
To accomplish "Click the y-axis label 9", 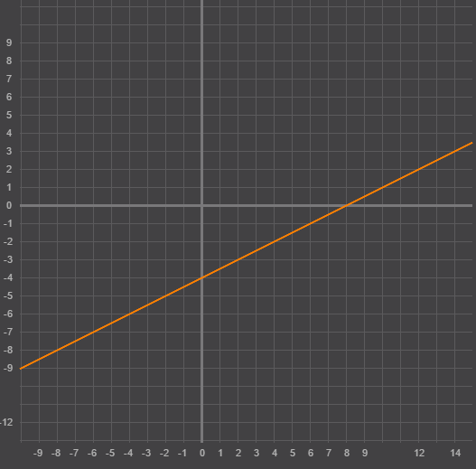I will pos(9,42).
